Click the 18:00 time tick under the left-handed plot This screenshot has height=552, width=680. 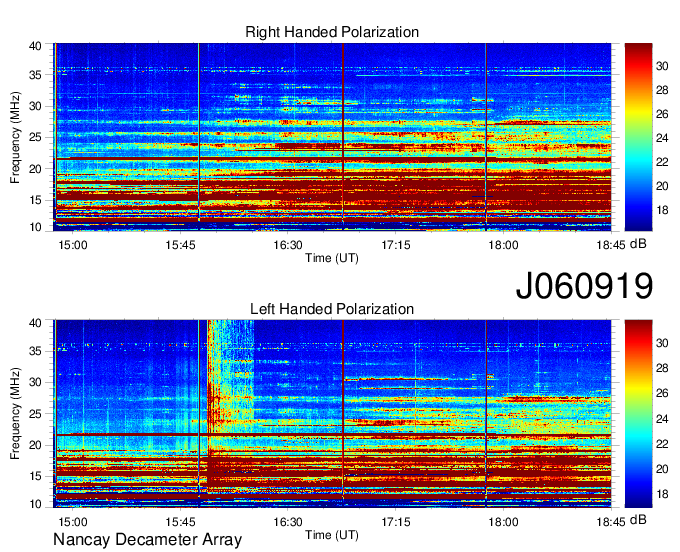coord(503,522)
